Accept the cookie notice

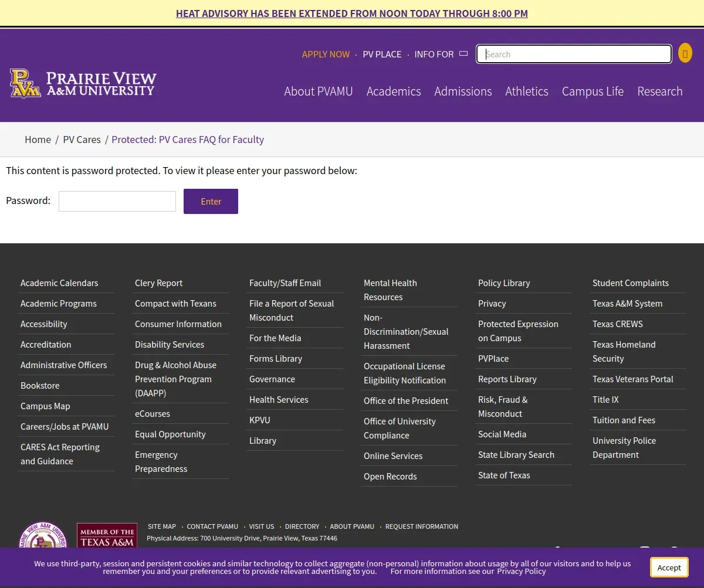669,567
